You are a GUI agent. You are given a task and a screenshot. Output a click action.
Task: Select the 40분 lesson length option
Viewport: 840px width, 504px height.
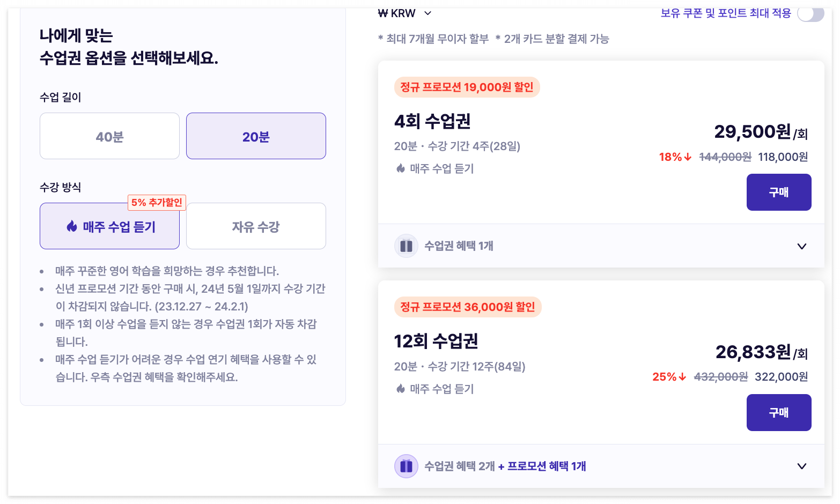pyautogui.click(x=109, y=136)
